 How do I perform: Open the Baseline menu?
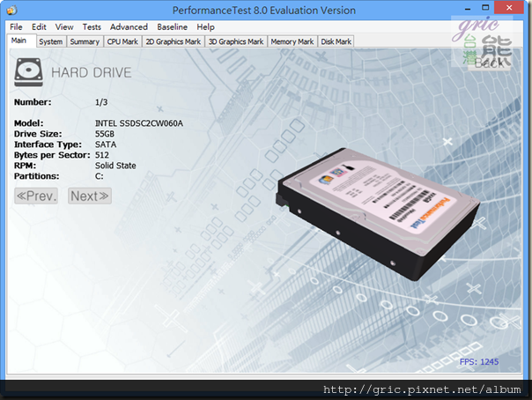172,26
